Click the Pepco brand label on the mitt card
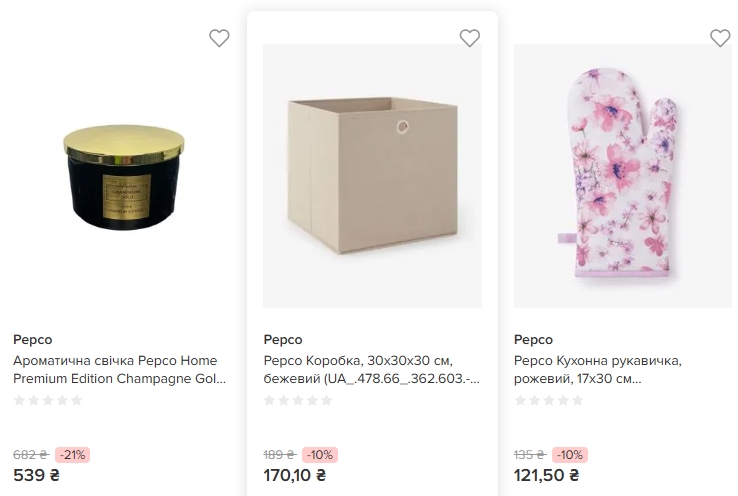The image size is (738, 496). pos(533,340)
